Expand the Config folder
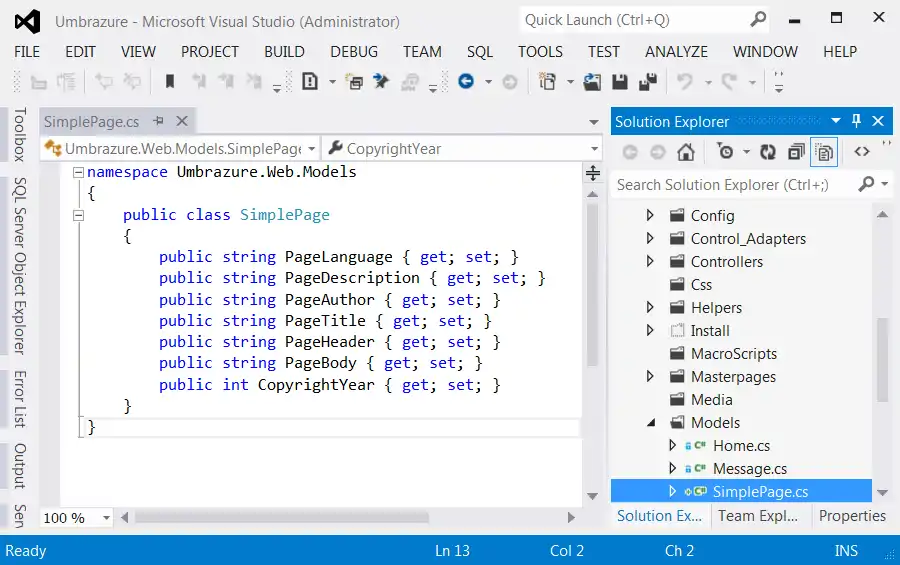 (650, 215)
